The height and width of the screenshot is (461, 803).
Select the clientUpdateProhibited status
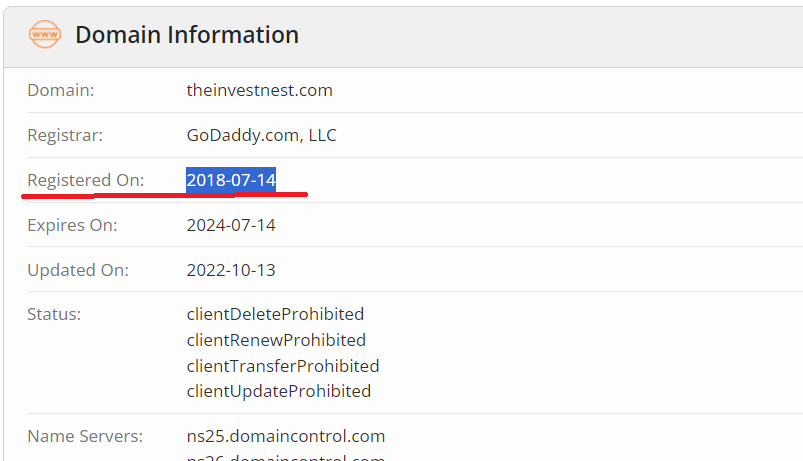[279, 391]
